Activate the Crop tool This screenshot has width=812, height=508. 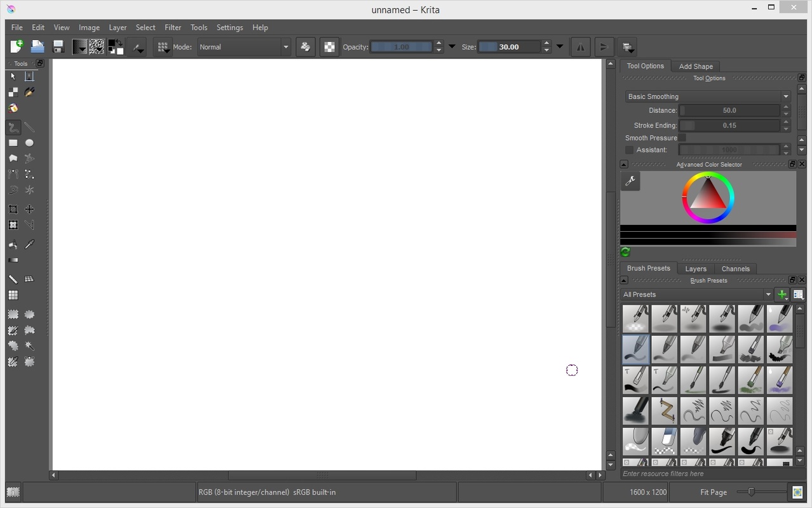13,210
